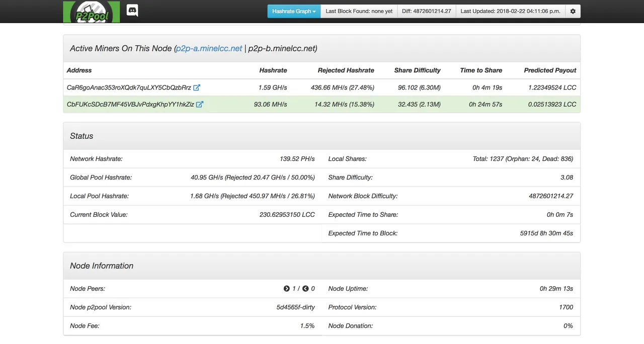Screen dimensions: 644x344
Task: Click Last Block Found: none yet
Action: (x=359, y=11)
